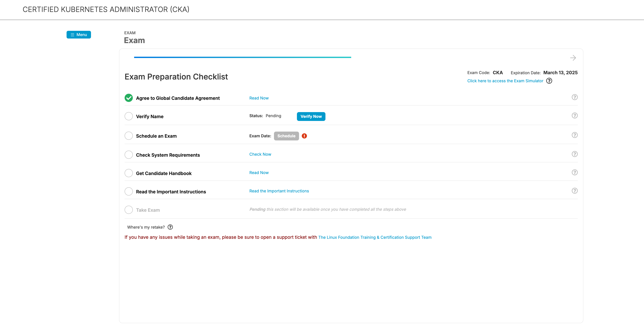Click red warning icon next to Schedule
The image size is (644, 333).
[x=304, y=136]
